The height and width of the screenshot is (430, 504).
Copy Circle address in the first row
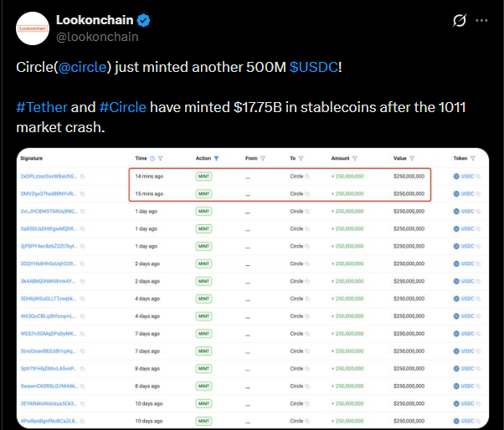click(x=307, y=177)
